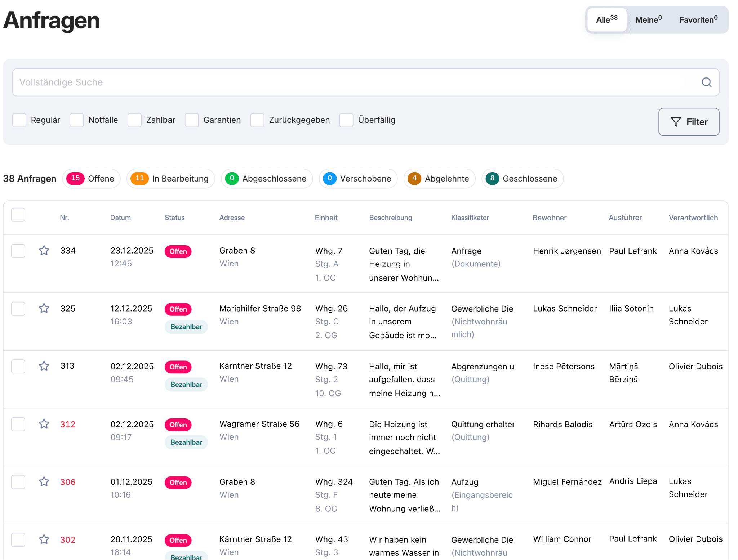Mark request 325 with the star icon
The width and height of the screenshot is (738, 560).
(x=44, y=308)
